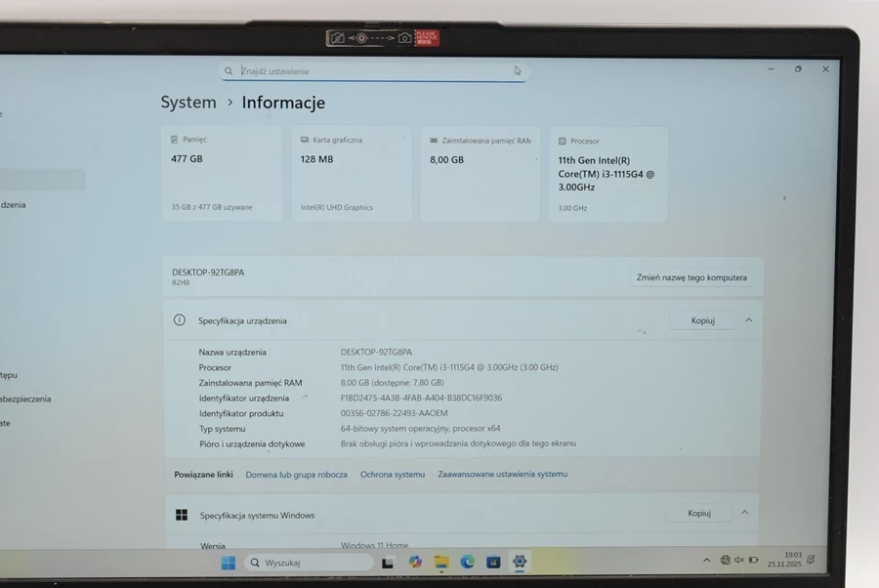This screenshot has height=588, width=879.
Task: Open Microsoft Store from the taskbar
Action: click(x=493, y=563)
